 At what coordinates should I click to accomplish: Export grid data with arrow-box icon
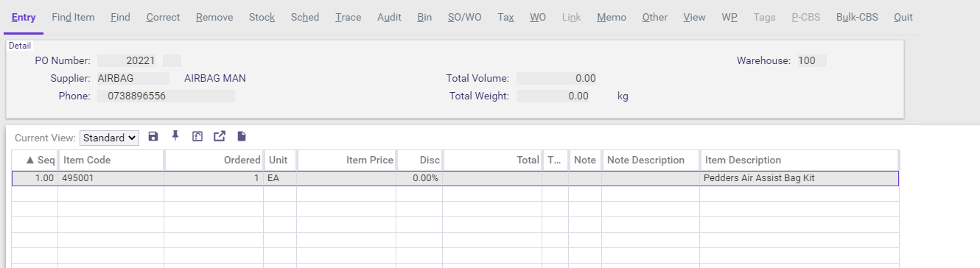[220, 136]
